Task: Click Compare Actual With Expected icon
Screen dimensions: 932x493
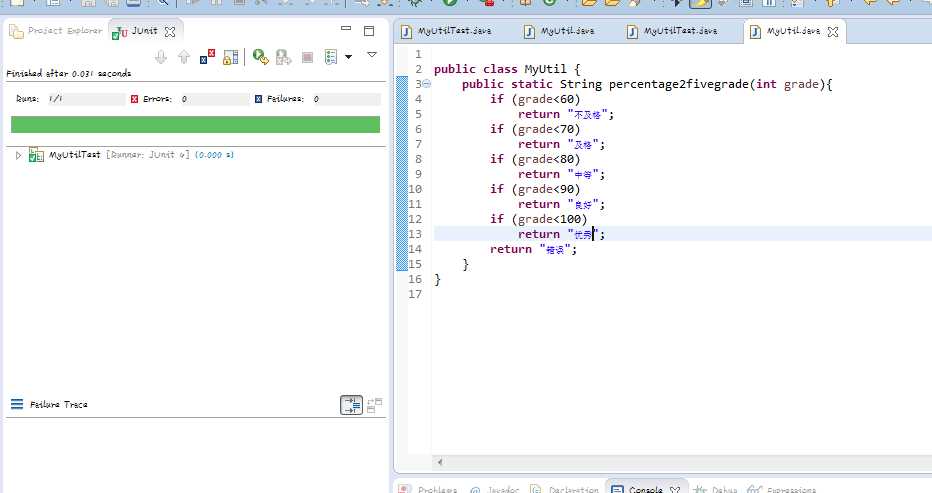Action: tap(374, 405)
